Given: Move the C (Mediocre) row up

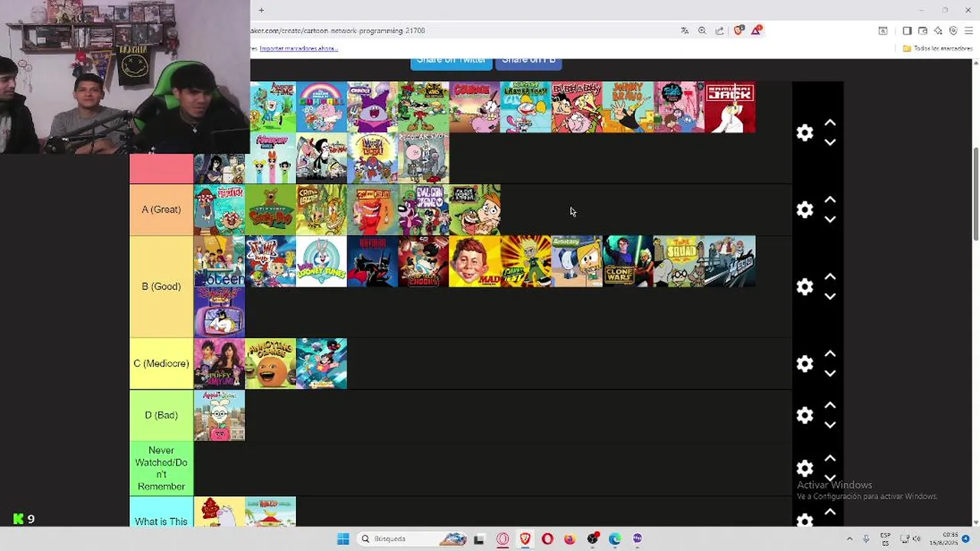Looking at the screenshot, I should pos(830,354).
